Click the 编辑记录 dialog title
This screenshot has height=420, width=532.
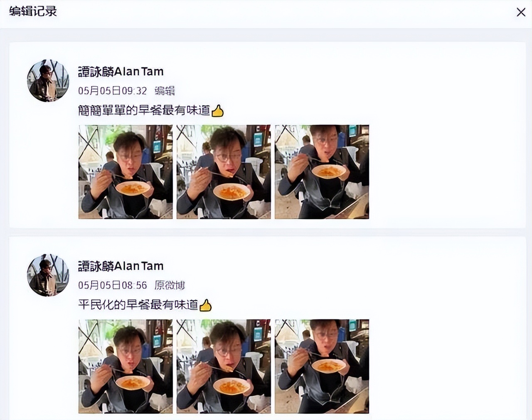coord(33,11)
